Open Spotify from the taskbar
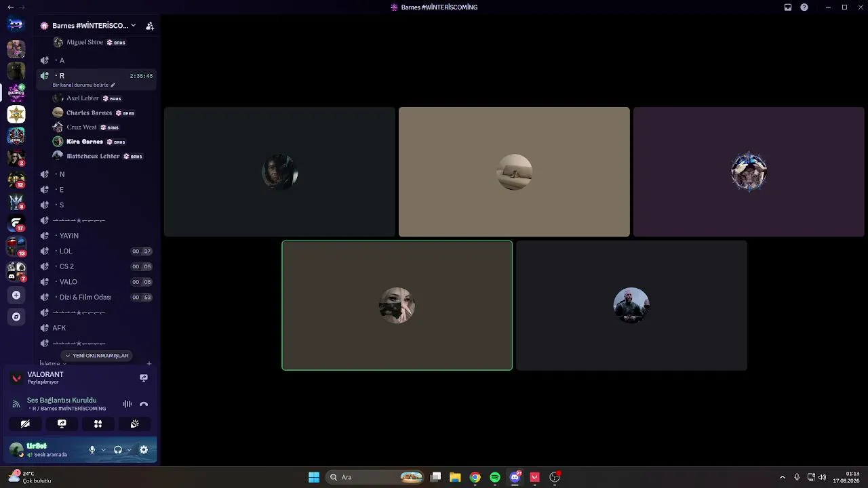This screenshot has height=488, width=868. [495, 477]
